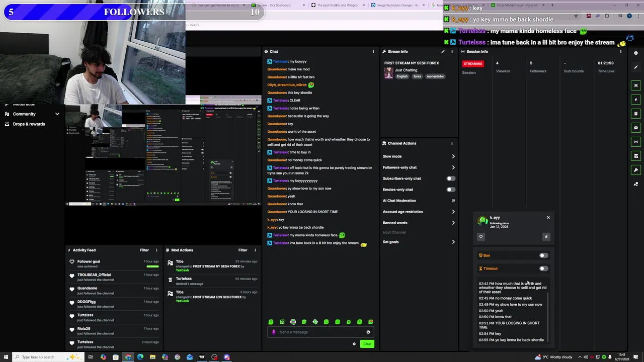Open the Stream info three-dot menu

point(451,51)
